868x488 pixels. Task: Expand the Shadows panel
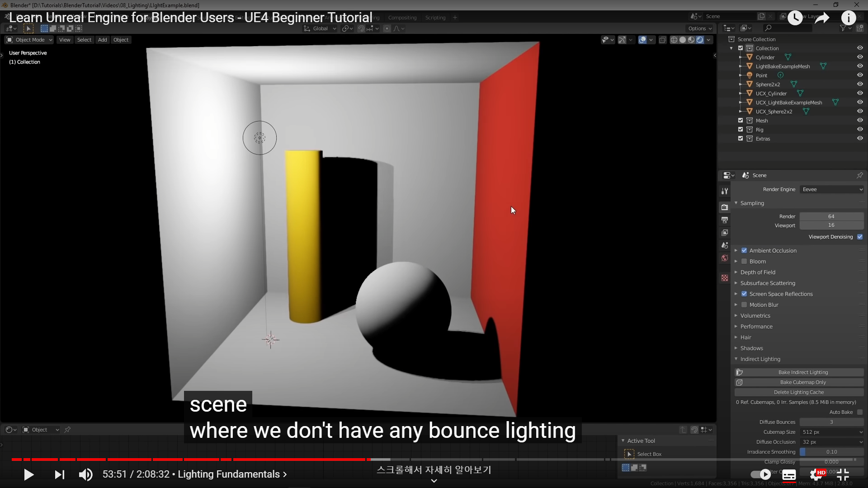coord(751,348)
